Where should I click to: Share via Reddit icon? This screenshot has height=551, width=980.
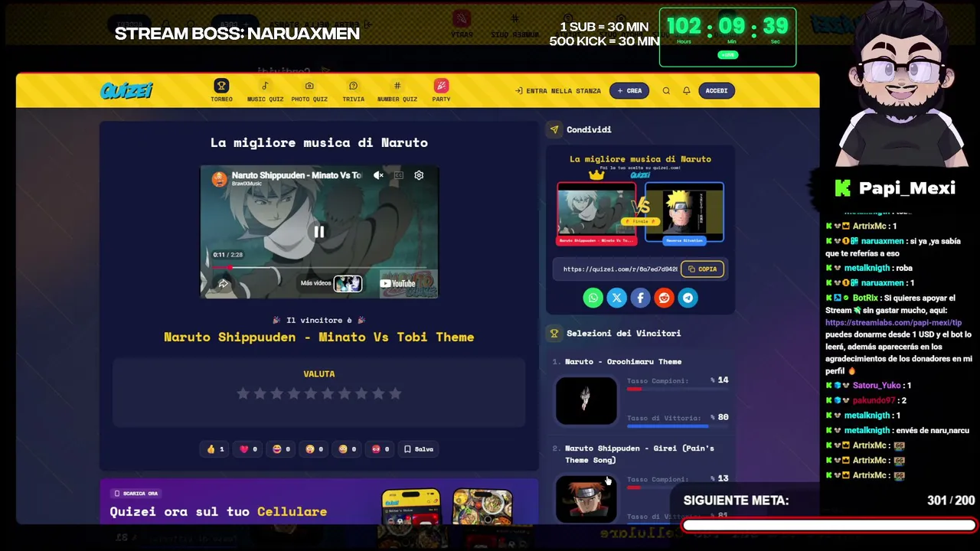pyautogui.click(x=664, y=298)
